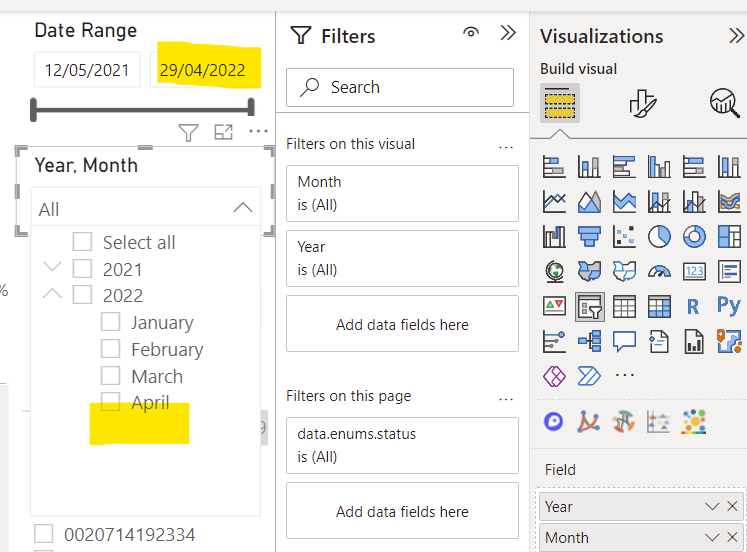Expand the Year is (All) filter card
The image size is (747, 552).
coord(402,259)
